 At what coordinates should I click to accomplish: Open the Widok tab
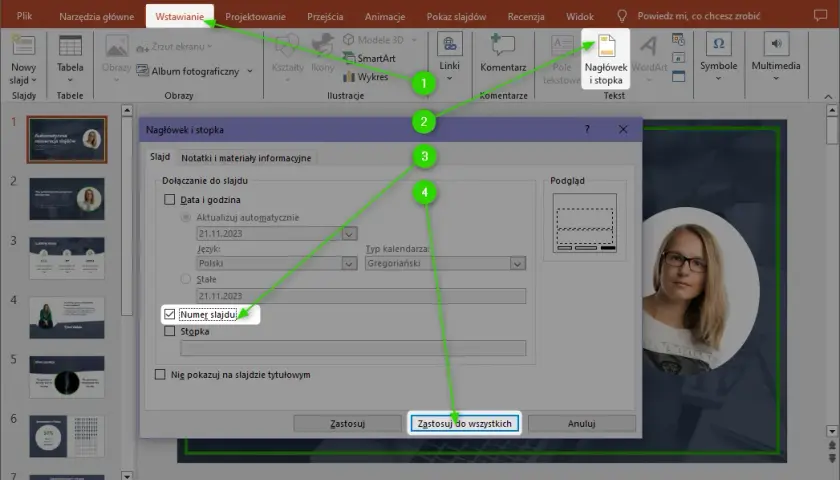580,17
